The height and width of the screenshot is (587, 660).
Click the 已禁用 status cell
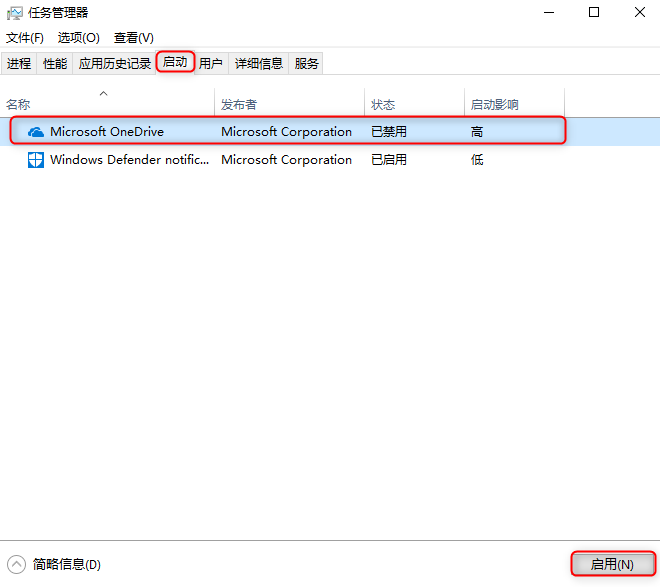389,132
